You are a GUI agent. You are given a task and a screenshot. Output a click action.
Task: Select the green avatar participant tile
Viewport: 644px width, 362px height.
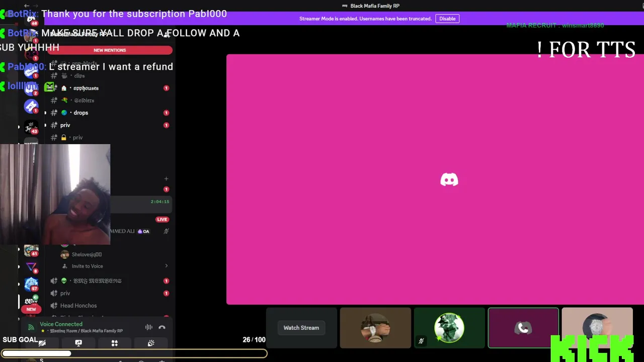[x=449, y=328]
